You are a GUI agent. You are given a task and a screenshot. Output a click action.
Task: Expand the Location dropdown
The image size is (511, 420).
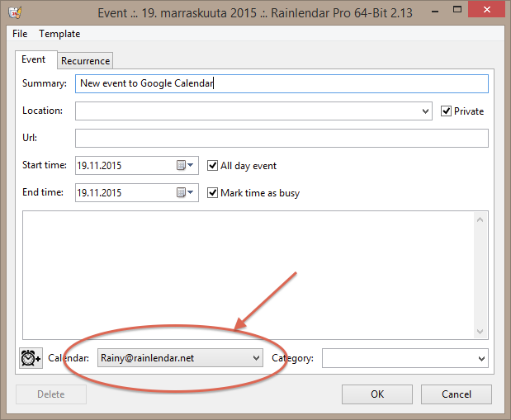[425, 111]
